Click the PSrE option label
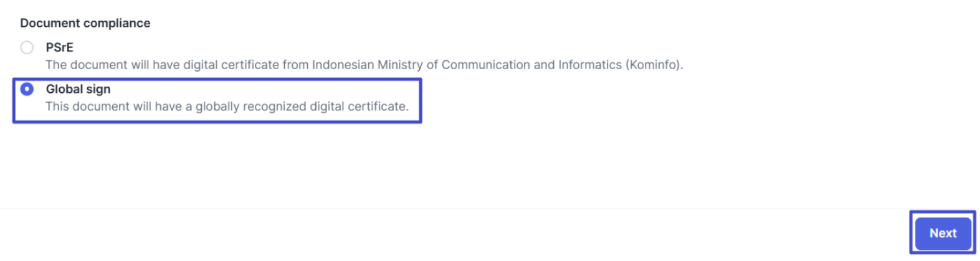This screenshot has height=261, width=980. [x=59, y=47]
